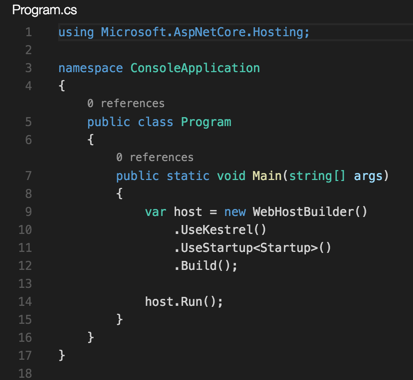Click line number 9 in the gutter

[28, 212]
